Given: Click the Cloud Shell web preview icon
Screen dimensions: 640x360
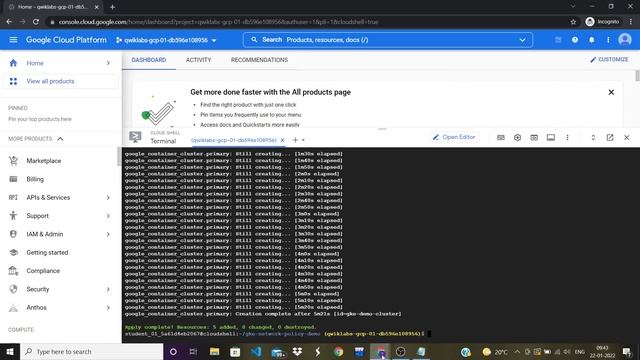Looking at the screenshot, I should click(534, 138).
